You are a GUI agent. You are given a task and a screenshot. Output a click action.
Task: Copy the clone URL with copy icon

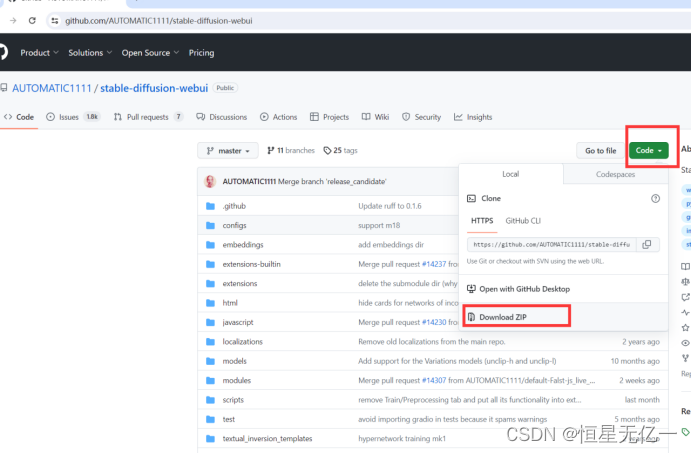point(647,244)
